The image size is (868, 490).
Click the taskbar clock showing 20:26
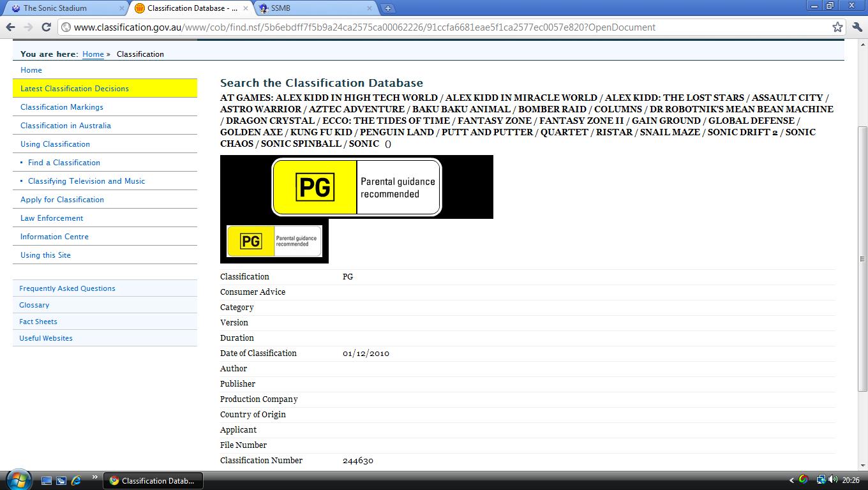point(851,480)
